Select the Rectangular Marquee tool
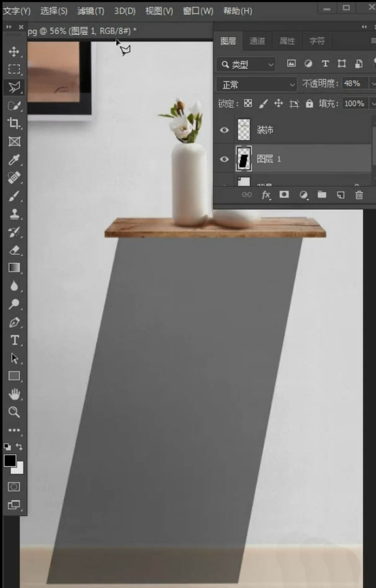Viewport: 376px width, 588px height. click(14, 69)
